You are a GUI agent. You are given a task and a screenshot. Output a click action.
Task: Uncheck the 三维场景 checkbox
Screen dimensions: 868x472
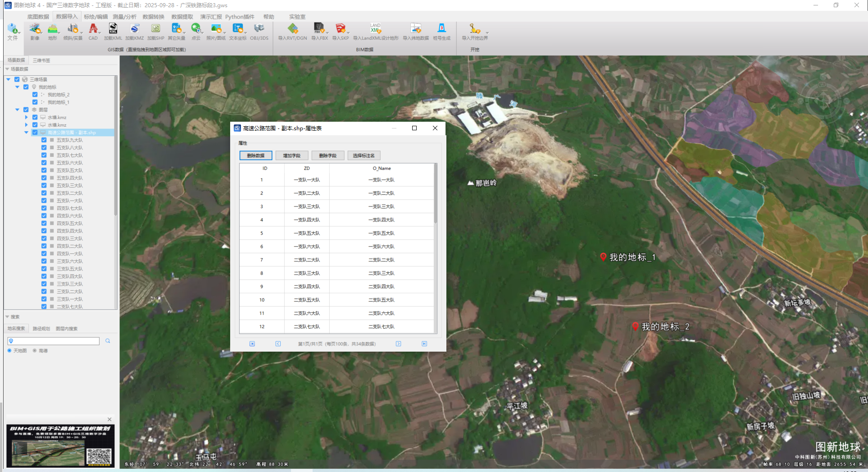pyautogui.click(x=17, y=79)
